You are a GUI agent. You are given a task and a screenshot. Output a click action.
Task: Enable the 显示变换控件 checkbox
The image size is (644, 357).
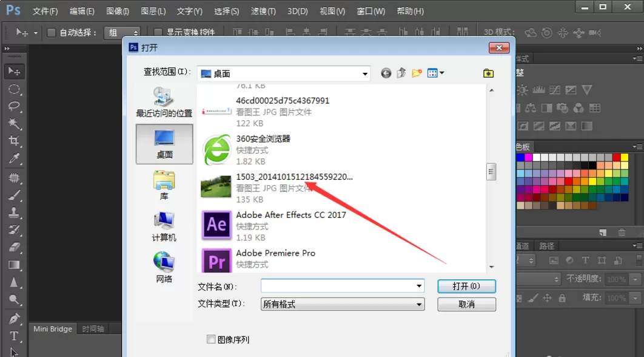[x=158, y=33]
